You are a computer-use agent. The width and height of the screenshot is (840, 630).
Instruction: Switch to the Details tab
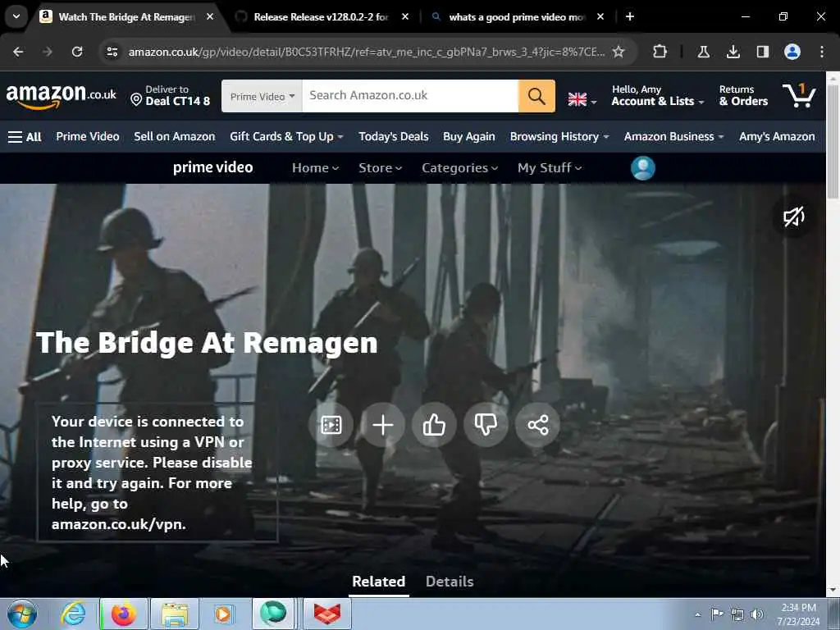450,582
